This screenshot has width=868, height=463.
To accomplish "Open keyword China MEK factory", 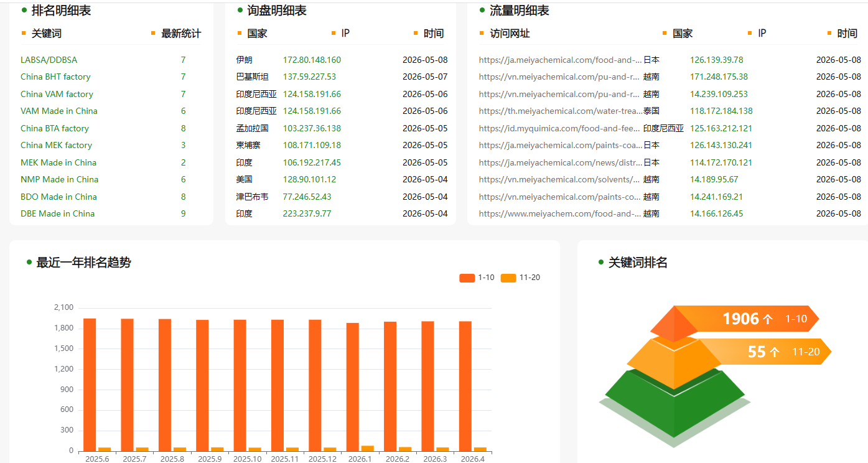I will (56, 145).
